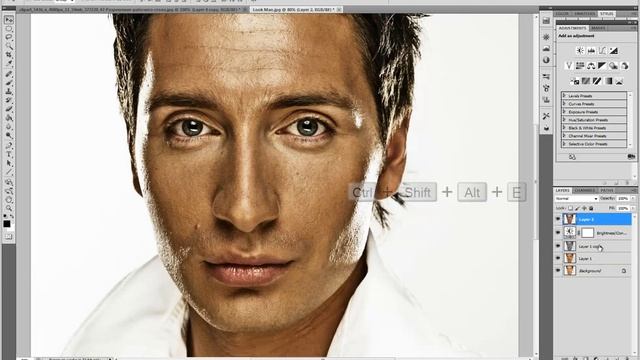Add a Curves adjustment
The height and width of the screenshot is (360, 640).
tap(602, 51)
